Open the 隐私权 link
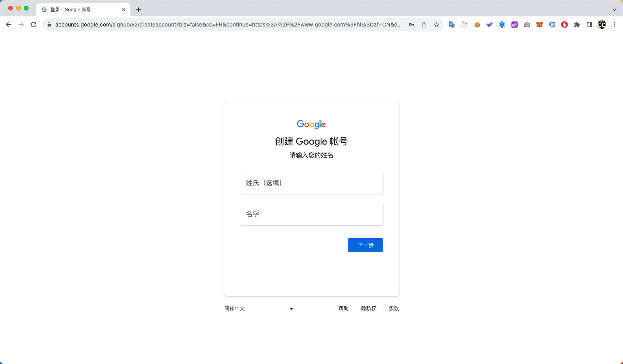The image size is (623, 364). 369,308
